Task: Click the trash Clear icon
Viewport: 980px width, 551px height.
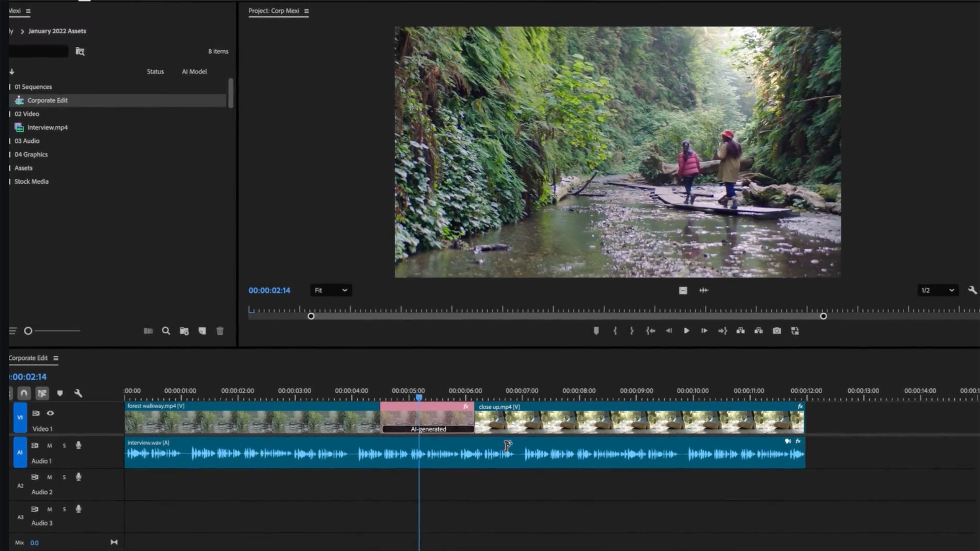Action: coord(220,331)
